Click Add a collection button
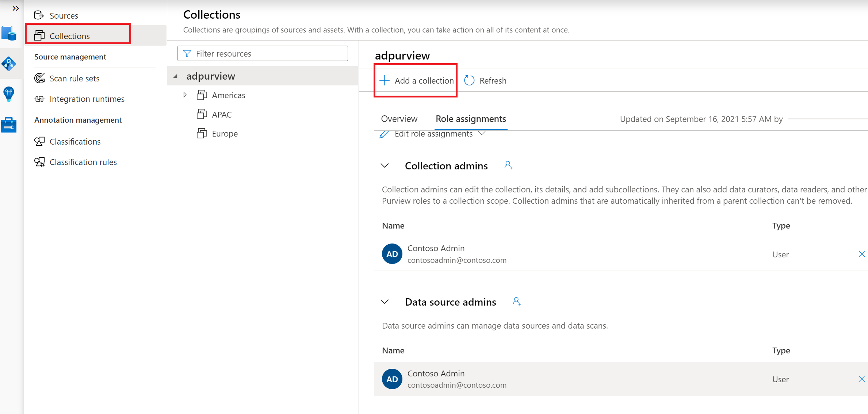 (416, 81)
